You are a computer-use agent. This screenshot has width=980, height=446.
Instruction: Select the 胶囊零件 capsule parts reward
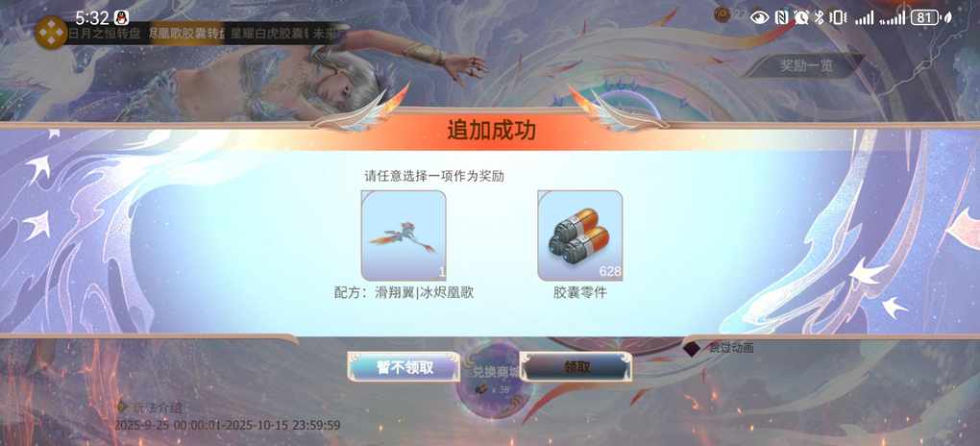point(580,235)
